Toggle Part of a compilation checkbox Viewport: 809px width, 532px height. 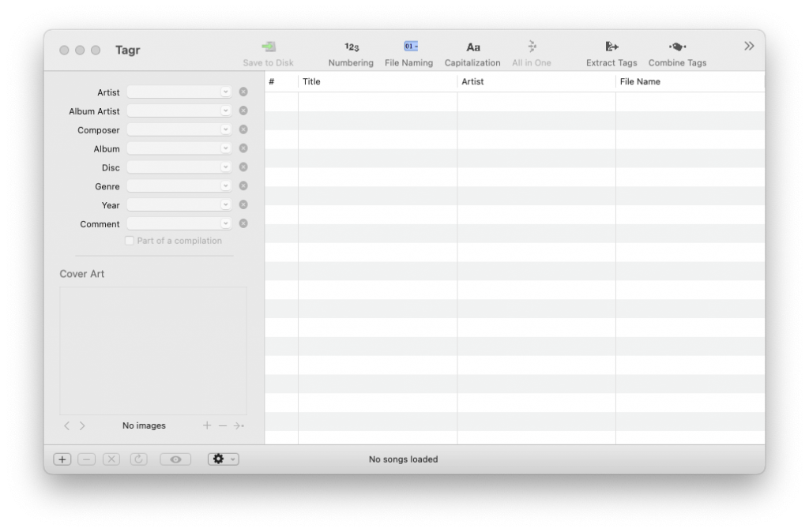coord(130,241)
